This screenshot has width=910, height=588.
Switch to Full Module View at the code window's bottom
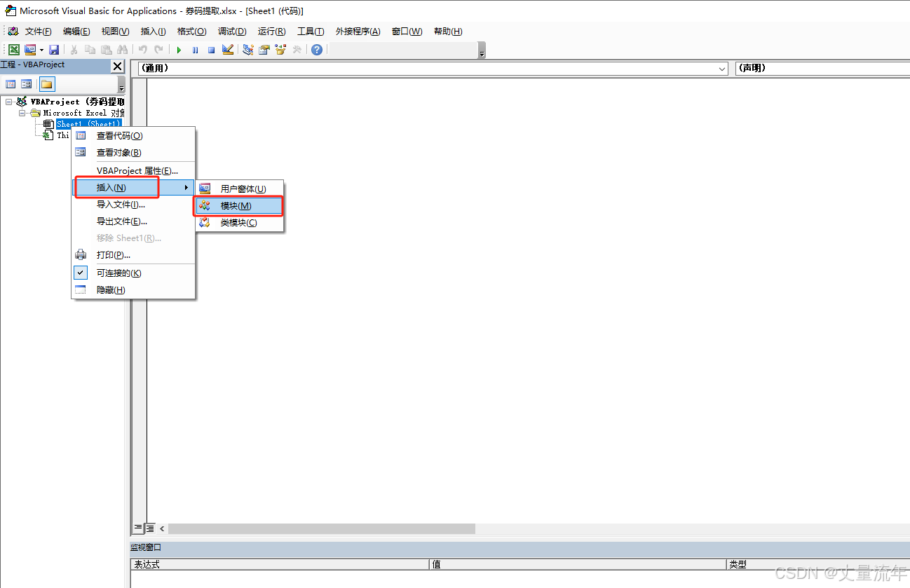pos(149,528)
